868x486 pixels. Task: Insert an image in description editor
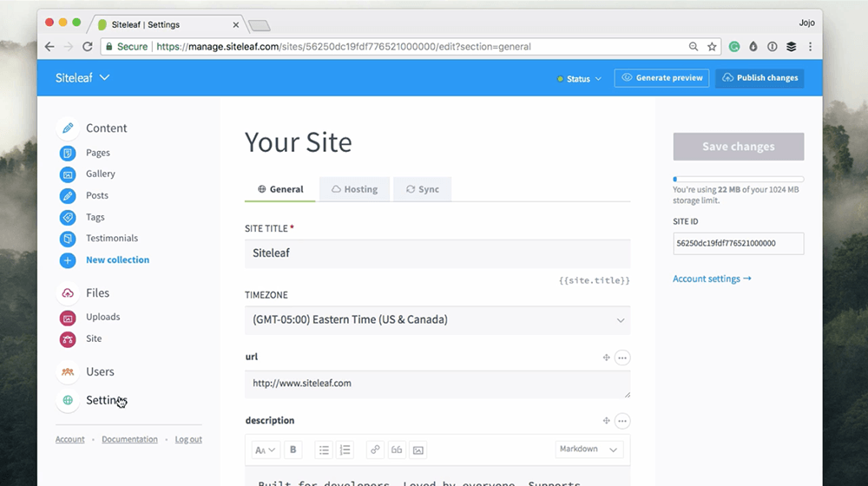(x=418, y=450)
